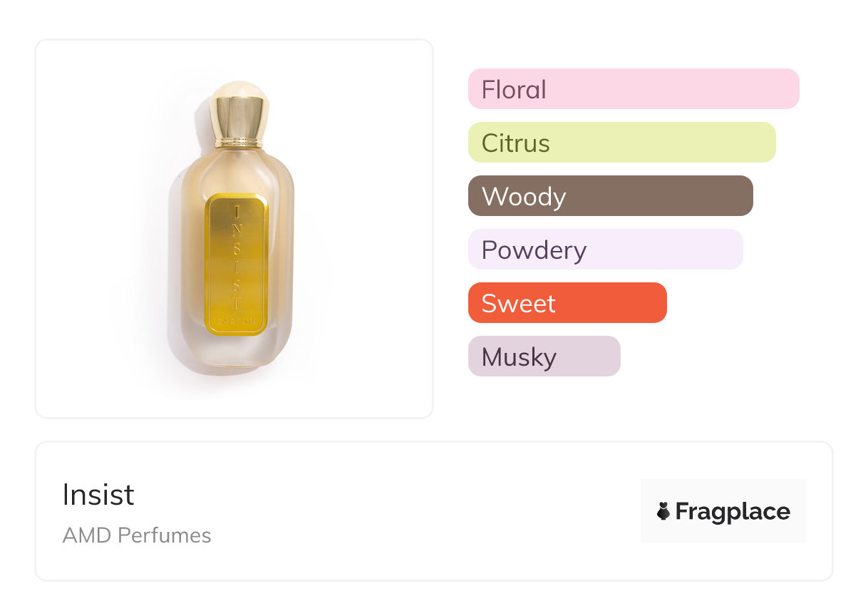This screenshot has height=616, width=868.
Task: Select the pink Floral accord bar
Action: [x=633, y=89]
